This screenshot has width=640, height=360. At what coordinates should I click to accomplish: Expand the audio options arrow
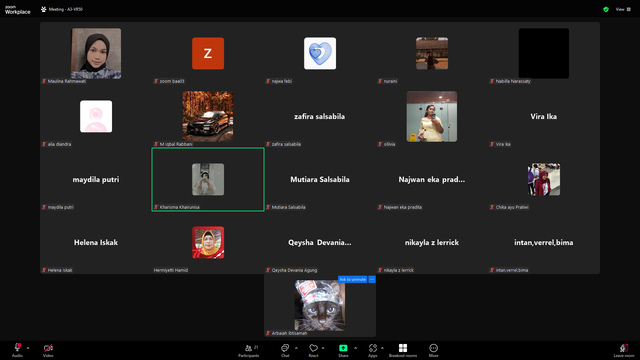pos(28,348)
